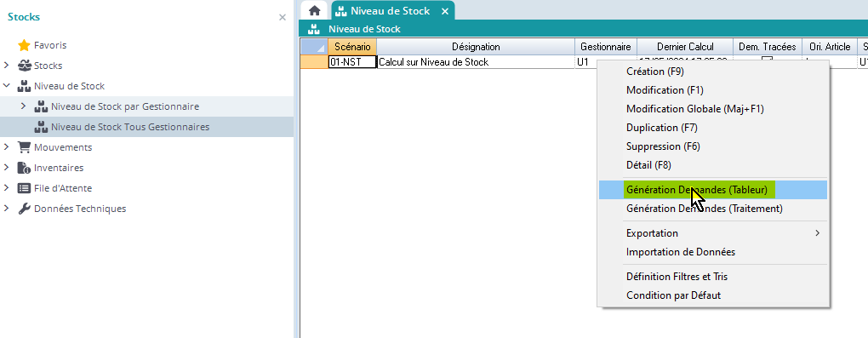Click the Niveau de Stock par Gestionnaire icon
The width and height of the screenshot is (868, 338).
point(41,106)
